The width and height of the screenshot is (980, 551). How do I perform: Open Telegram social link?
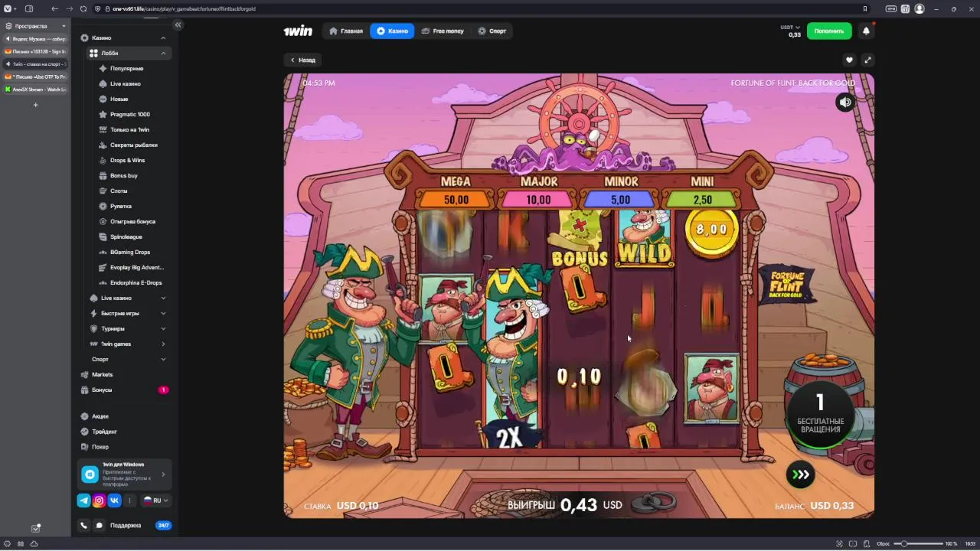tap(83, 500)
